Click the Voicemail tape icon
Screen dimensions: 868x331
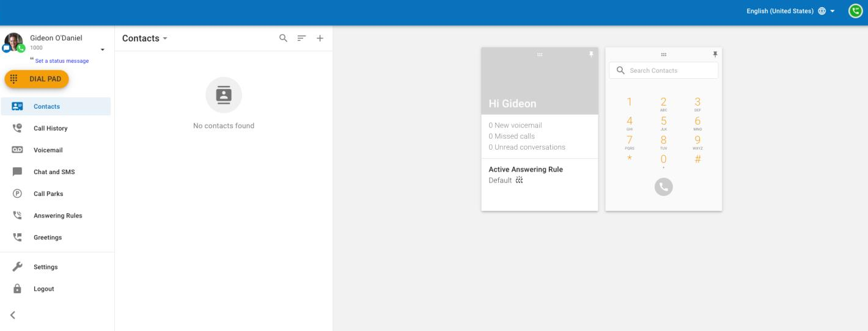[x=17, y=150]
